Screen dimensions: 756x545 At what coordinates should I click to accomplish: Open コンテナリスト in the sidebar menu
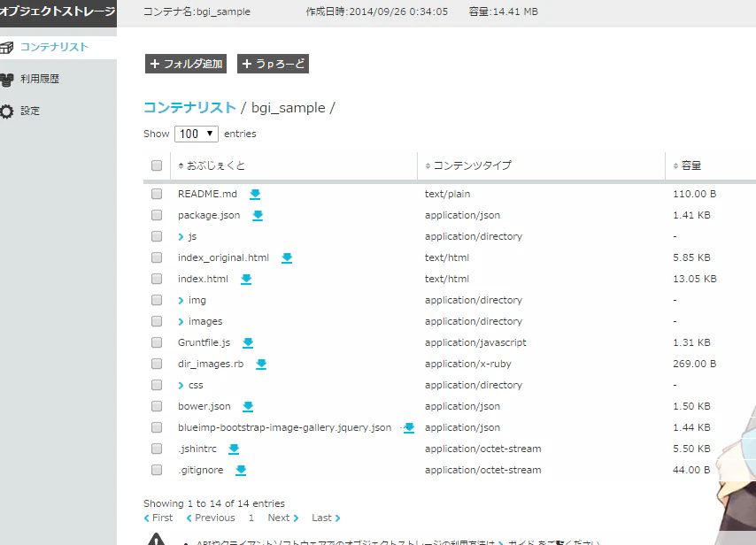[55, 47]
